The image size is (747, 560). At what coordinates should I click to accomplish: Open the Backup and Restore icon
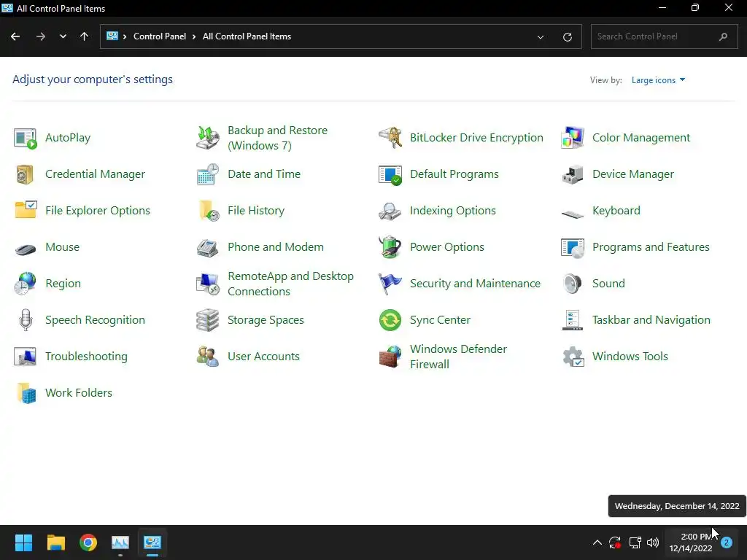point(208,138)
